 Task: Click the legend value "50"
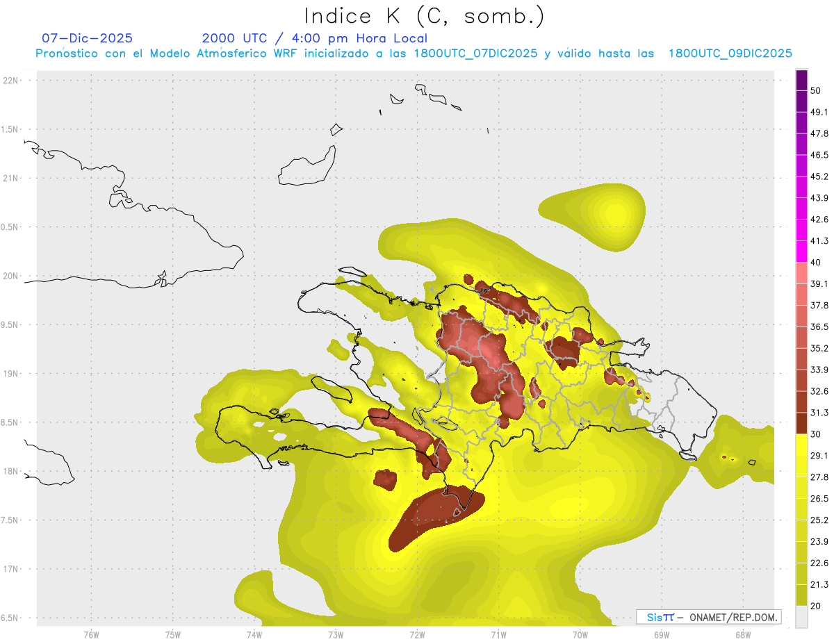816,91
